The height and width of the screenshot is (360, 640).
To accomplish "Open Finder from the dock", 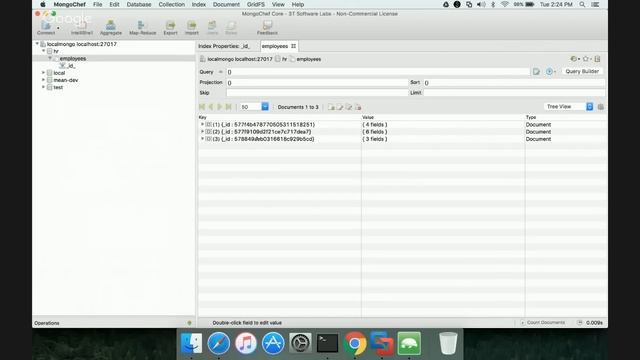I will [x=191, y=343].
